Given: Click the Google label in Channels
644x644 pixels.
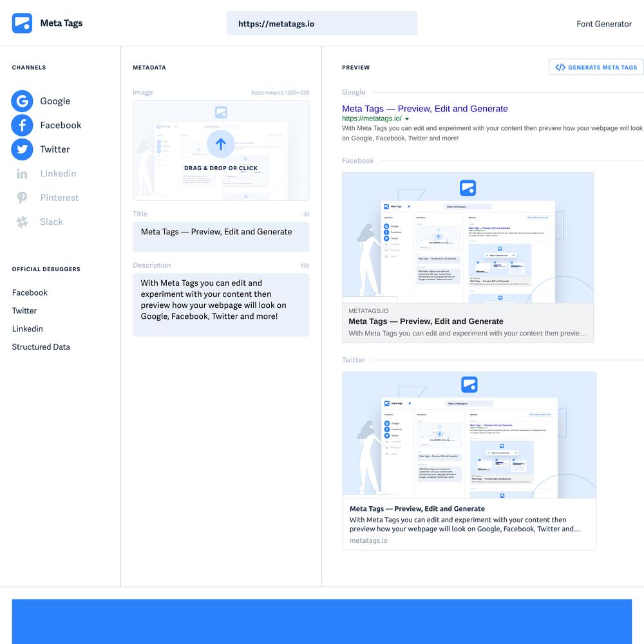Looking at the screenshot, I should (55, 101).
